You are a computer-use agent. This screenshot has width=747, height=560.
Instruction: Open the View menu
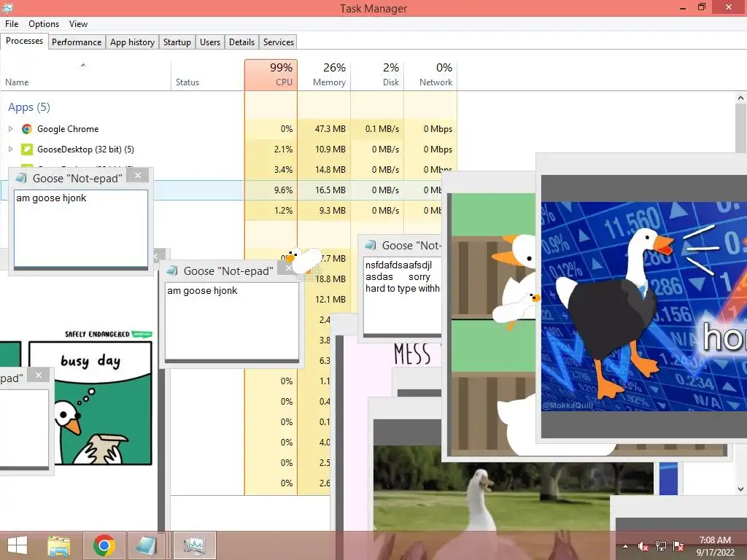click(x=77, y=24)
